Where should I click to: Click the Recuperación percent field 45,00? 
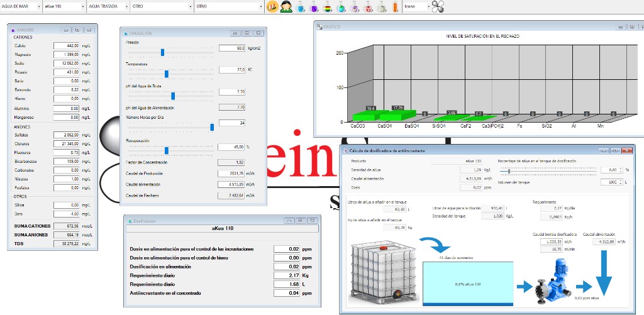[x=231, y=146]
